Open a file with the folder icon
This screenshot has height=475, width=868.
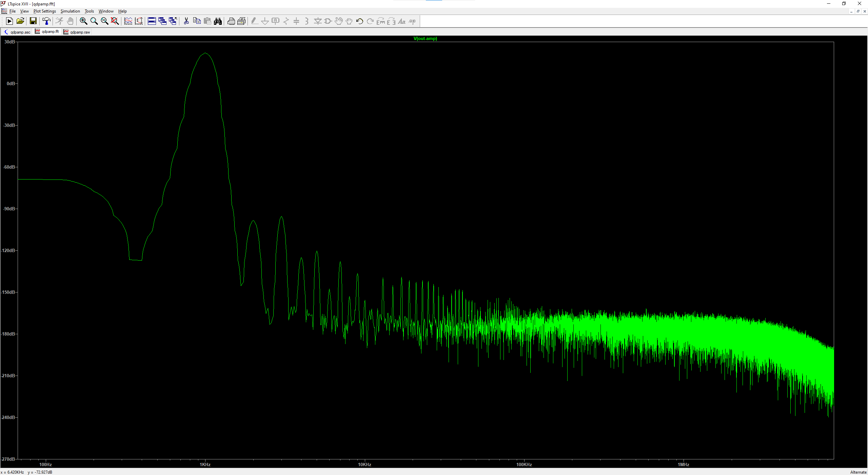point(20,21)
